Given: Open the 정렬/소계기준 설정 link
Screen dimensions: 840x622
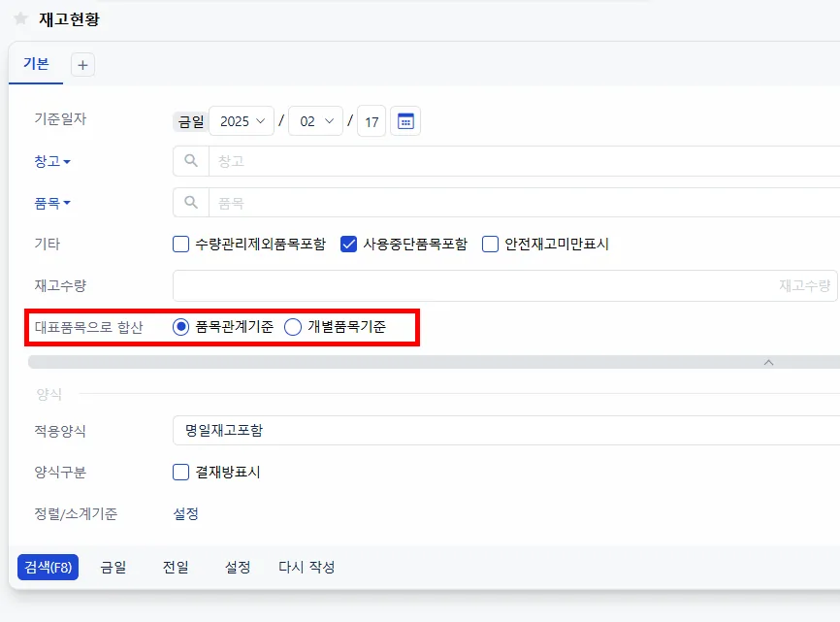Looking at the screenshot, I should tap(186, 513).
